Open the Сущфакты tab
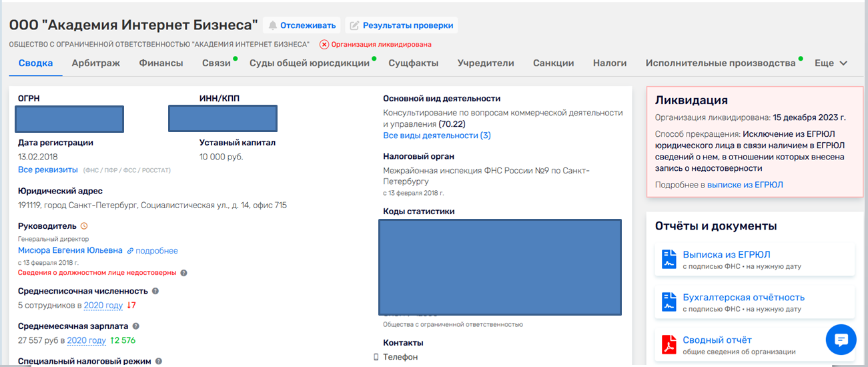The width and height of the screenshot is (868, 367). pos(414,63)
